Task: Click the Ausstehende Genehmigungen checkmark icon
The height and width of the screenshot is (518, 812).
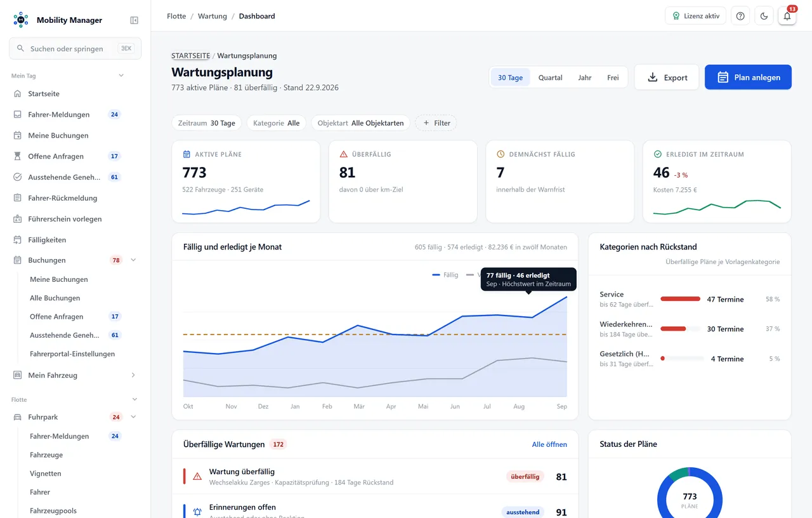Action: pyautogui.click(x=18, y=177)
